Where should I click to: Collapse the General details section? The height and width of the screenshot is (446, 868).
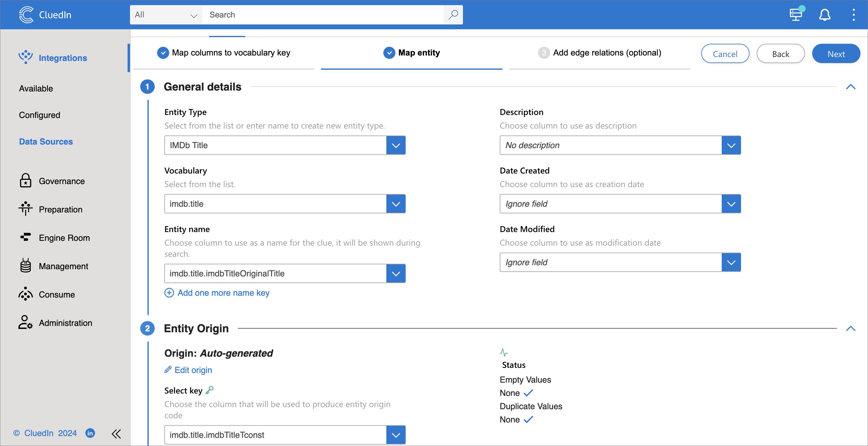[851, 87]
